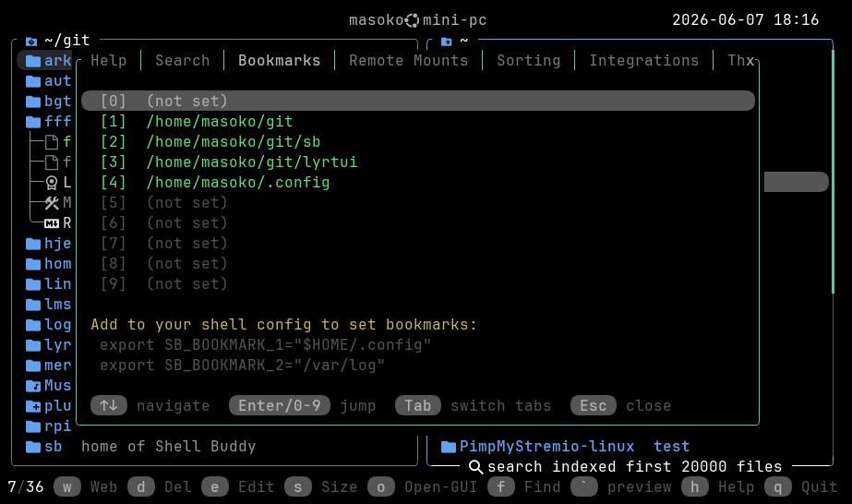This screenshot has width=852, height=504.
Task: Click the masoko mini-pc host title
Action: (x=418, y=20)
